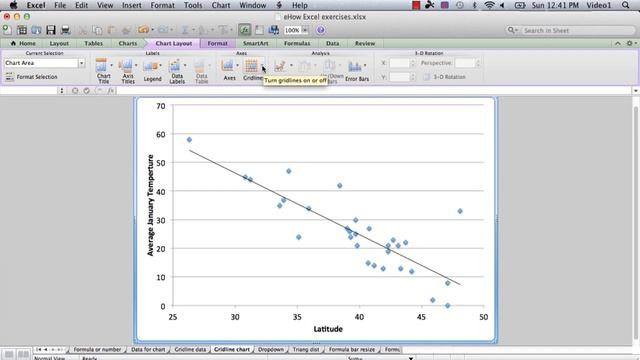This screenshot has height=360, width=640.
Task: Click the Format painter brush icon
Action: click(x=126, y=30)
